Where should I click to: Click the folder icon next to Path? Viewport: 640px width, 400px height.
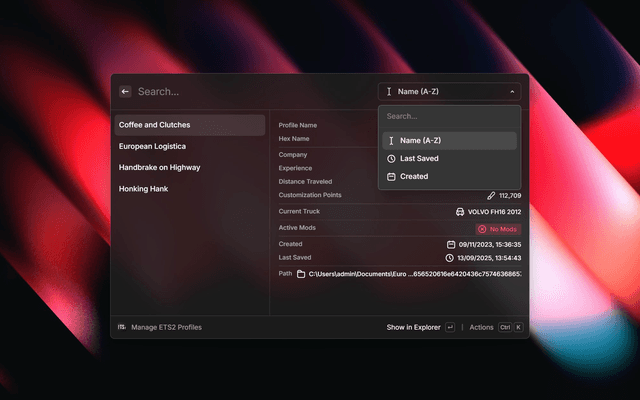tap(300, 273)
